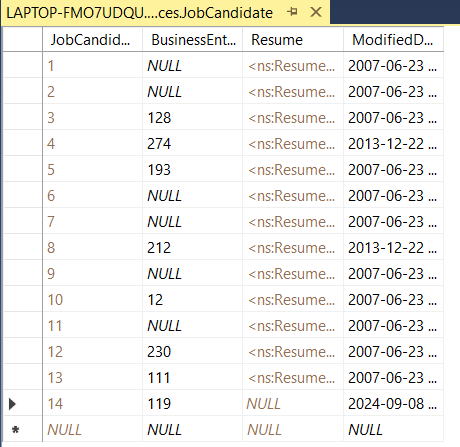Click the ModifiedDate cell in row 12
Image resolution: width=460 pixels, height=447 pixels.
click(x=393, y=352)
